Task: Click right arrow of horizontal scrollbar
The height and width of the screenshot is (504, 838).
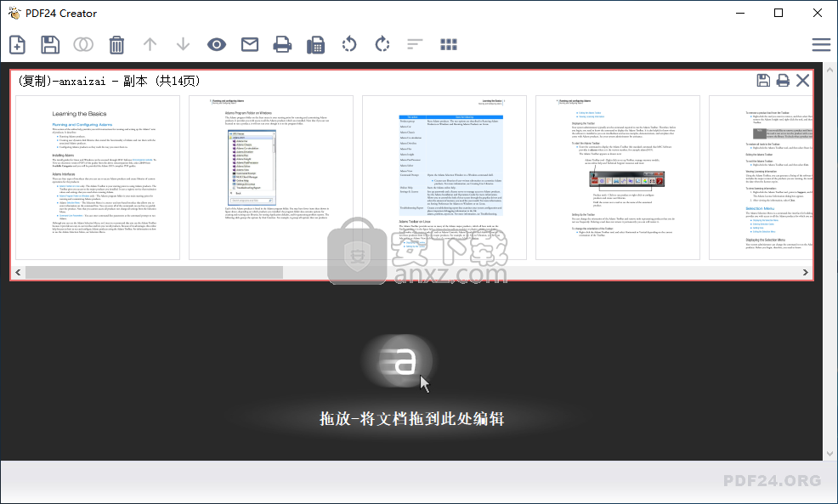Action: (x=806, y=273)
